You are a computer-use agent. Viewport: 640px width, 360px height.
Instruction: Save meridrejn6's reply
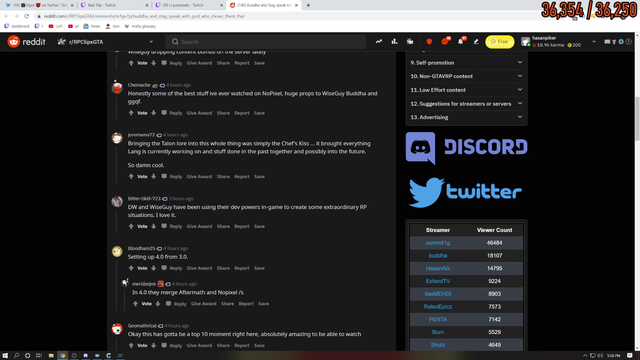264,304
